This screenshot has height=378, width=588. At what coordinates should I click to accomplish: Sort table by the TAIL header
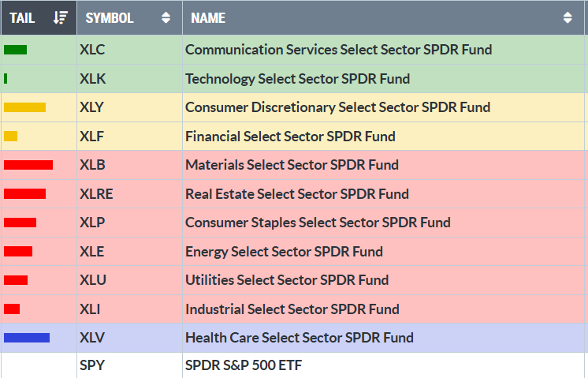(22, 17)
